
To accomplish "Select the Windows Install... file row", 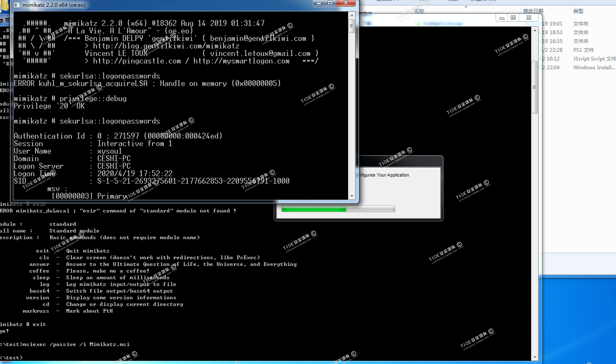I will point(594,68).
